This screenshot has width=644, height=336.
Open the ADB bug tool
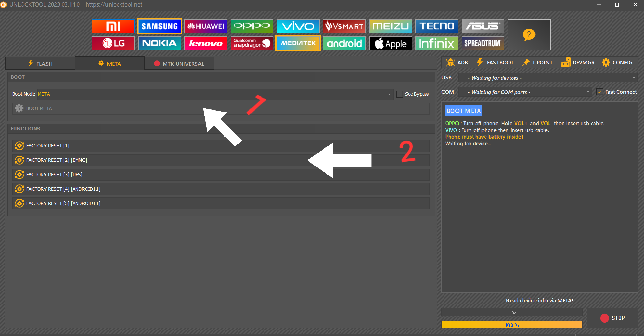(x=457, y=62)
